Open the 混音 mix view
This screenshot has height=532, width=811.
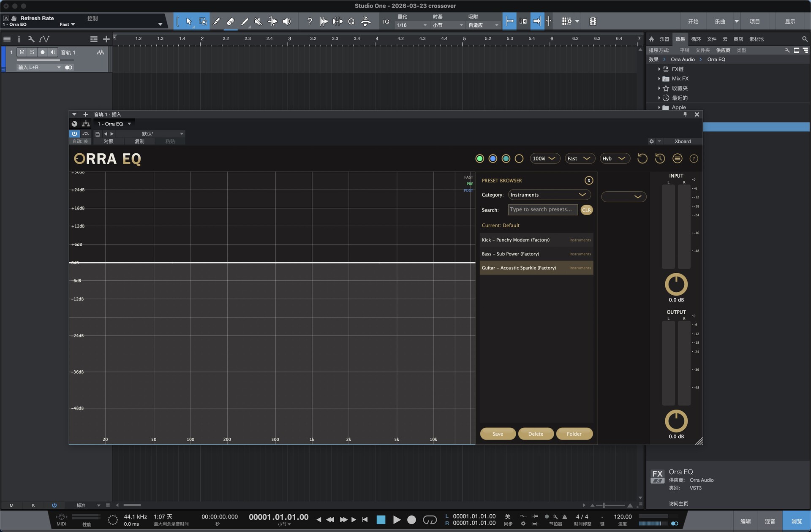pos(770,521)
